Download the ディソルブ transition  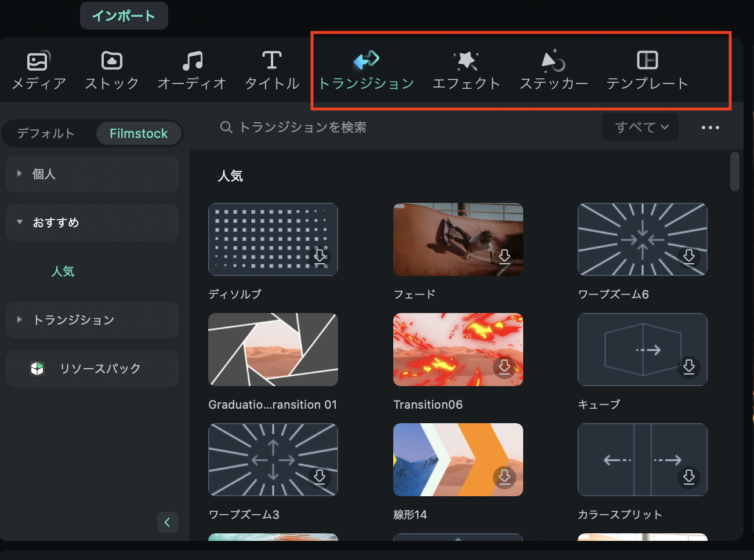320,256
